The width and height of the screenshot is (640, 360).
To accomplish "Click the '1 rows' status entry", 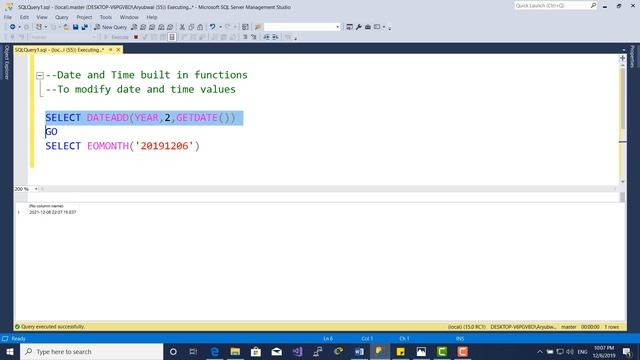I will coord(611,327).
